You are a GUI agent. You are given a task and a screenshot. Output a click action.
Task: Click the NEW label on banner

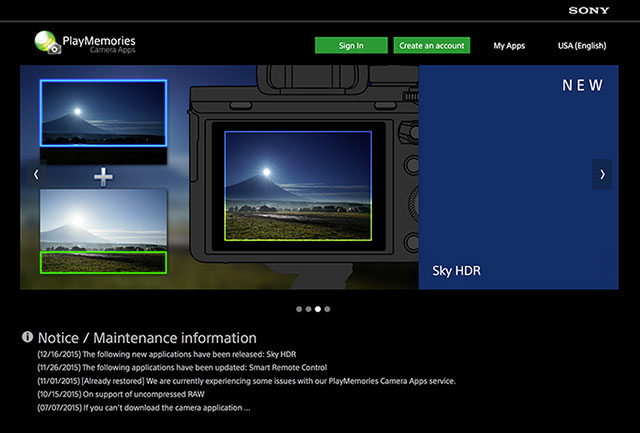pyautogui.click(x=582, y=85)
